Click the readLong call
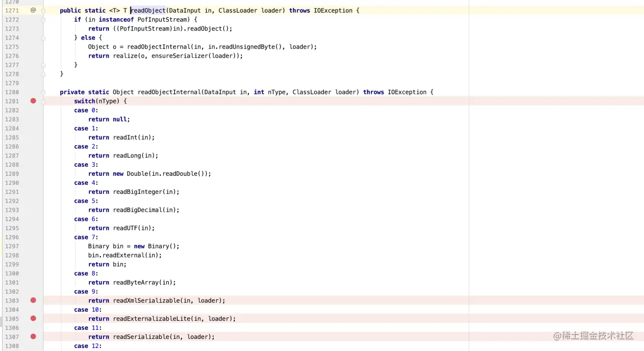644x351 pixels. (136, 156)
